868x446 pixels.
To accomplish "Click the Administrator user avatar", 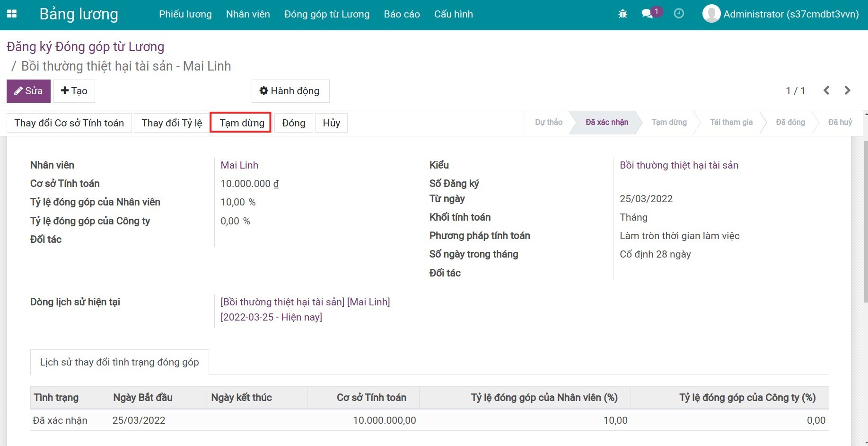I will (x=711, y=14).
